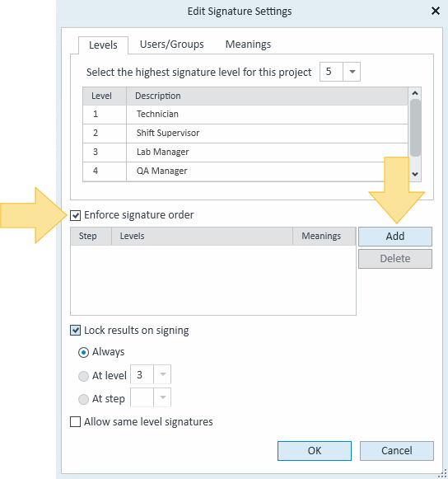448x479 pixels.
Task: Click the levels table scrollbar thumb
Action: tap(415, 129)
